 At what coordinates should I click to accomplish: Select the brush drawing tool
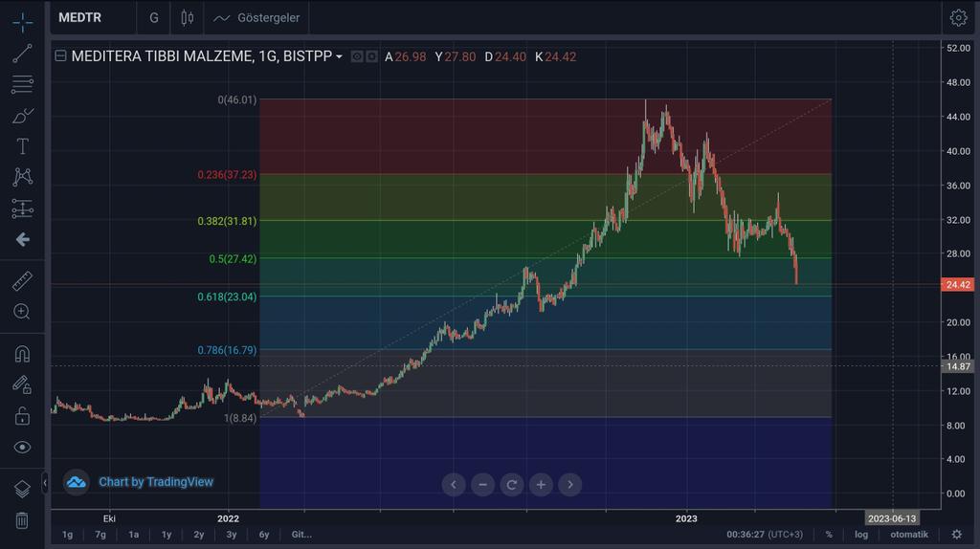click(x=23, y=116)
